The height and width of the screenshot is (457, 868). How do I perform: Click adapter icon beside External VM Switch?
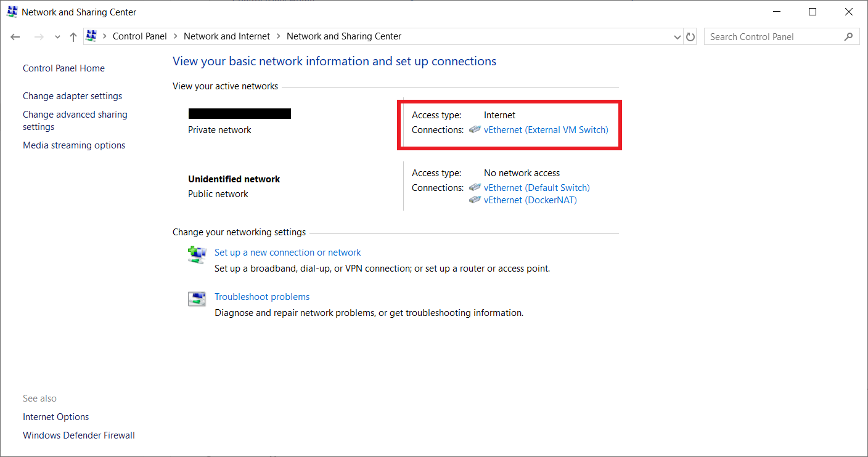(x=475, y=129)
